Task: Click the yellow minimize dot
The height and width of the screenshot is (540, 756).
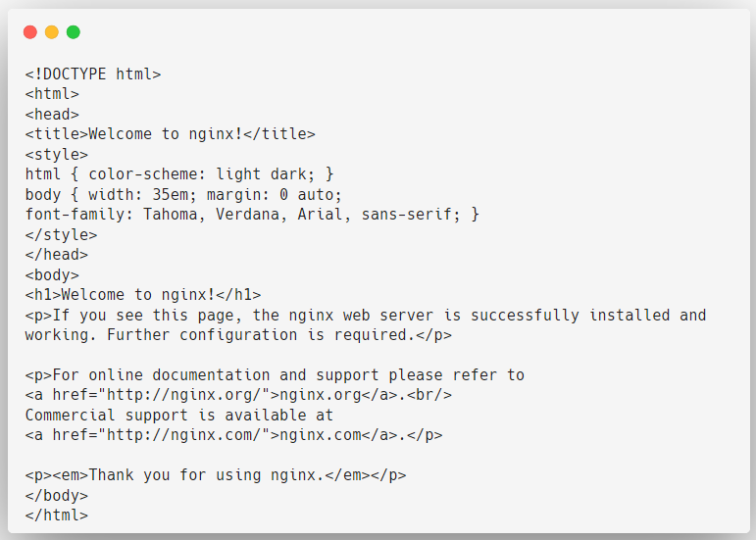Action: point(52,32)
